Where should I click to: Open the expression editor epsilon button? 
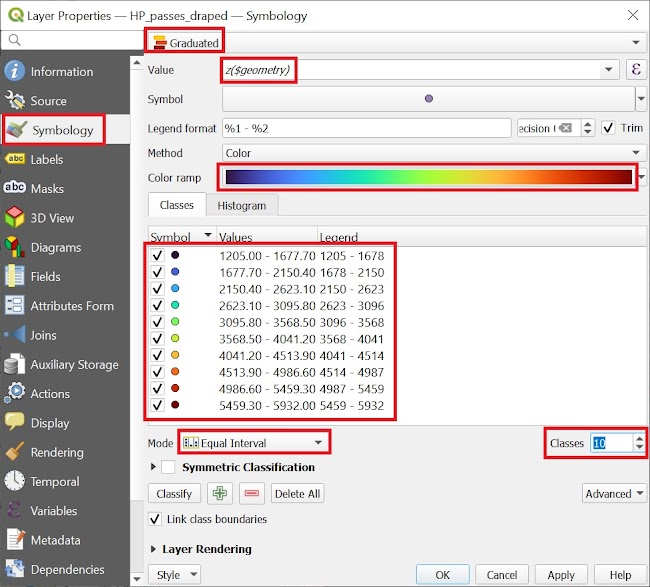(x=636, y=69)
